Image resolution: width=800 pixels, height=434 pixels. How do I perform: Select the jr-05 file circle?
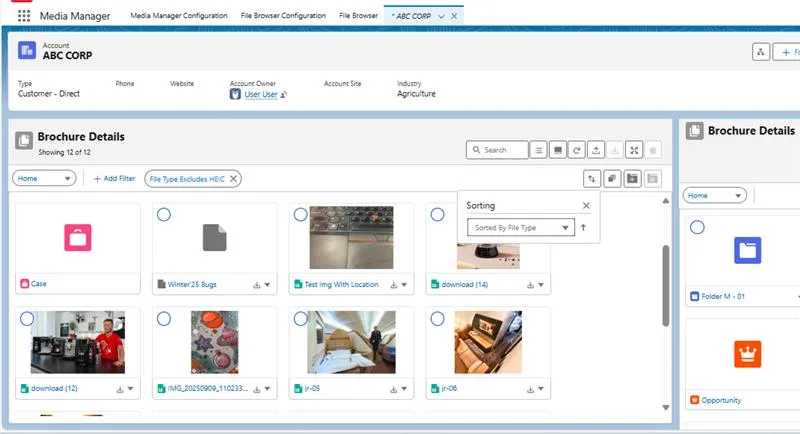point(301,319)
